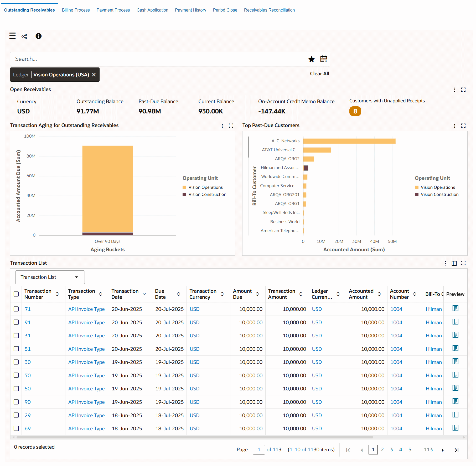Preview transaction 69 details
Viewport: 476px width, 466px height.
click(x=456, y=428)
